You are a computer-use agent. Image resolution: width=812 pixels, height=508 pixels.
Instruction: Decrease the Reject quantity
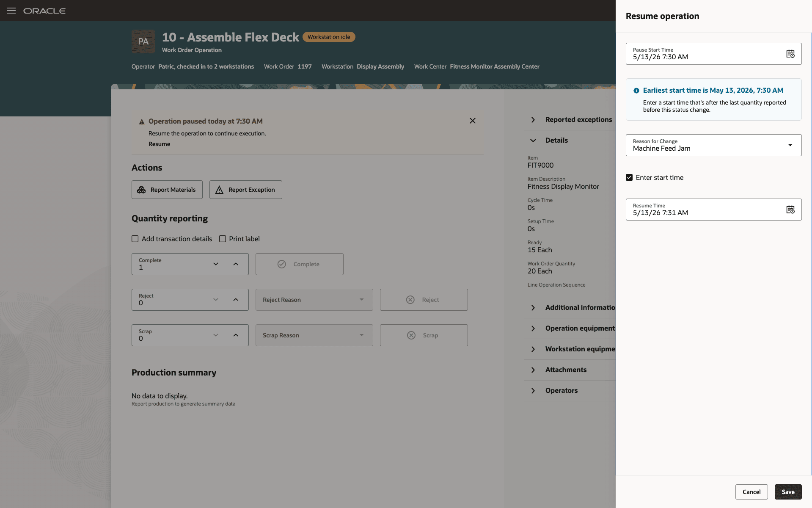216,300
